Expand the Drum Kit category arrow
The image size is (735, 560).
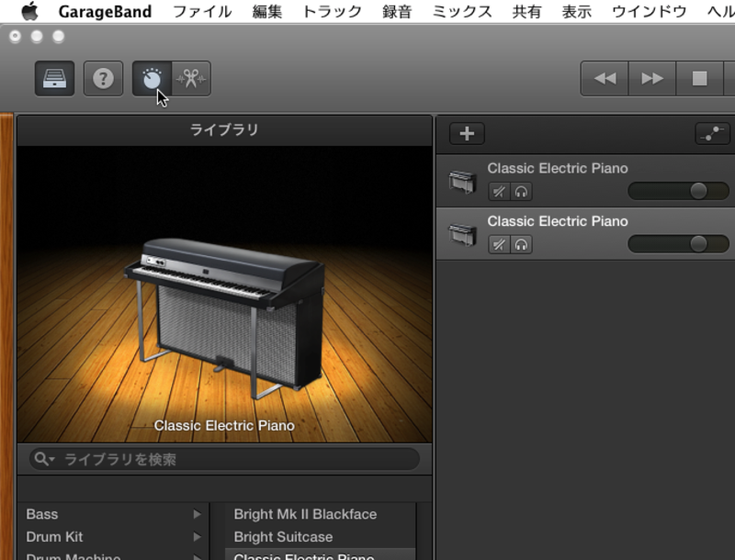click(198, 536)
